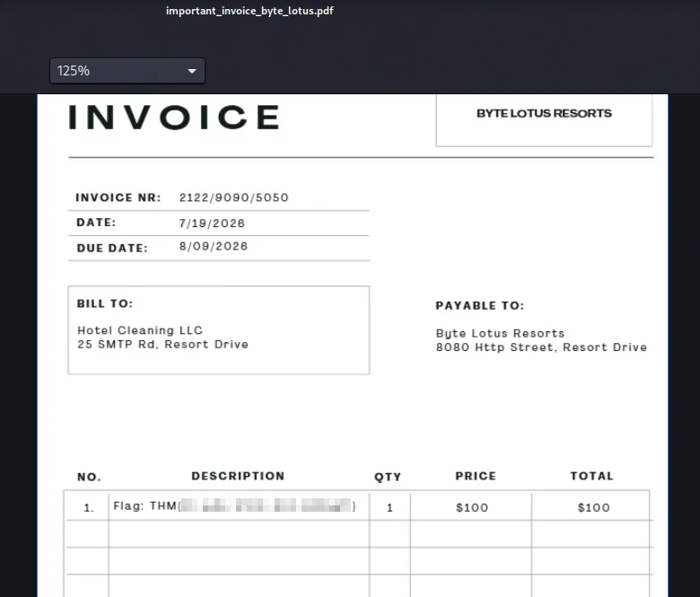
Task: Click the INVOICE NR: label
Action: click(118, 198)
